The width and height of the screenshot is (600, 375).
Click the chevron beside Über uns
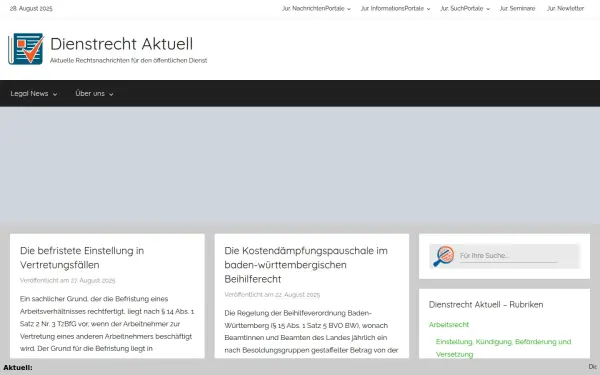tap(111, 94)
